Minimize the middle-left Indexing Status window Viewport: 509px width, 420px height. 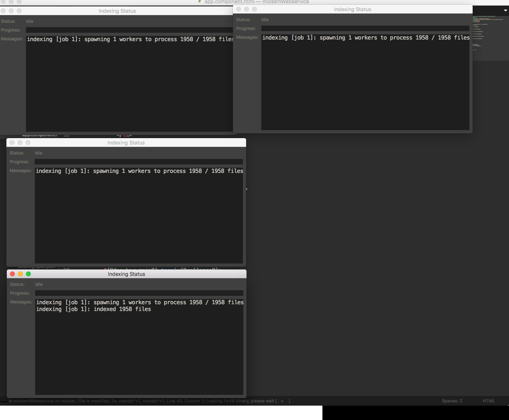pyautogui.click(x=20, y=143)
